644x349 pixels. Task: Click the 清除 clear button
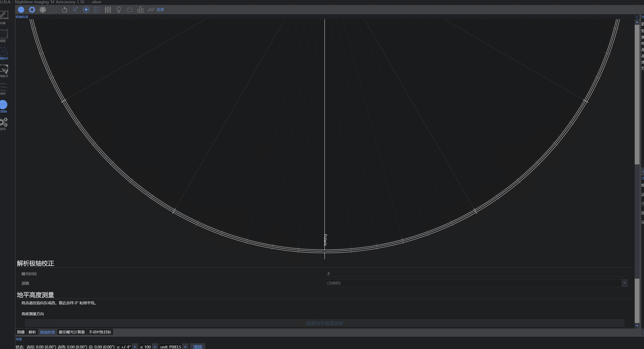coord(197,347)
